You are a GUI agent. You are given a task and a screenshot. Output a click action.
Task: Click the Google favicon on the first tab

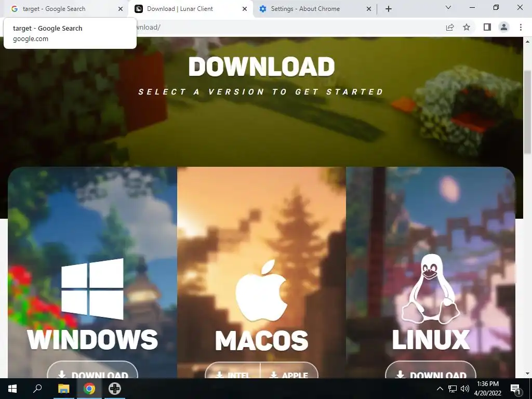click(x=14, y=9)
